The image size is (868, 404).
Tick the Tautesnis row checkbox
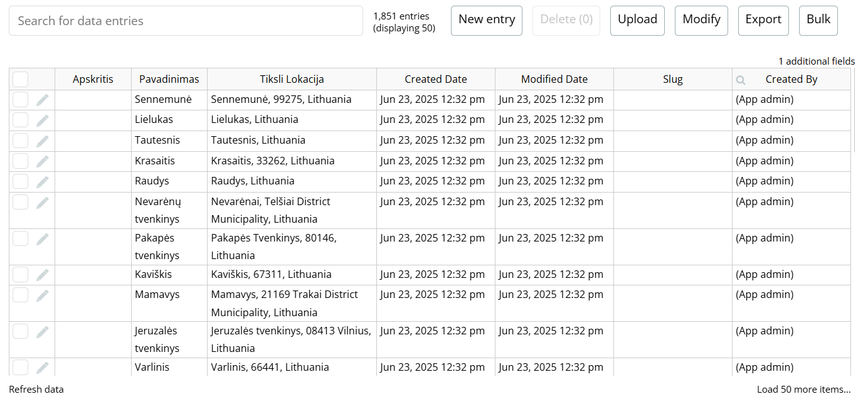coord(21,141)
